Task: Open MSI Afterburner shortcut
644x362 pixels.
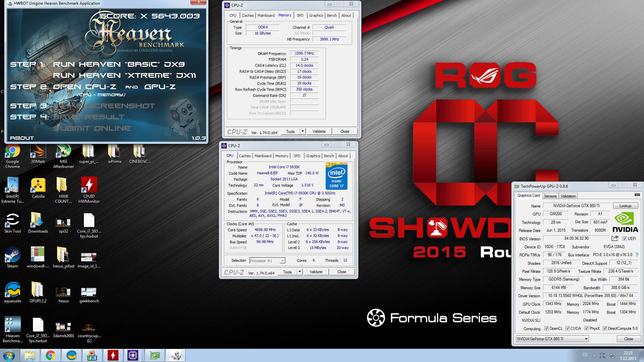Action: tap(63, 156)
